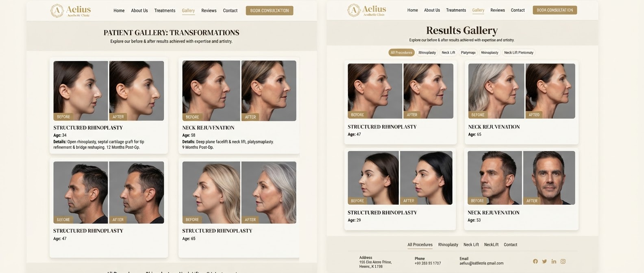Open Contact in the Patient Gallery page navigation
The image size is (644, 273).
[x=230, y=11]
